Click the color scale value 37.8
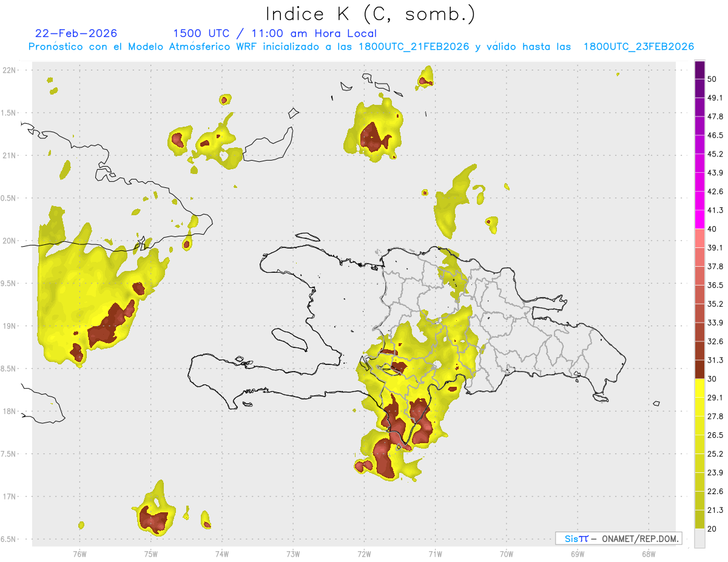Image resolution: width=728 pixels, height=562 pixels. click(x=715, y=267)
